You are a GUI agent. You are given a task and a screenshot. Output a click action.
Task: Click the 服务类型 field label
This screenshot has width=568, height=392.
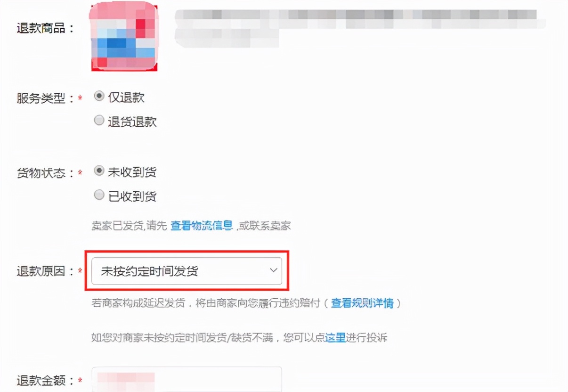tap(46, 98)
